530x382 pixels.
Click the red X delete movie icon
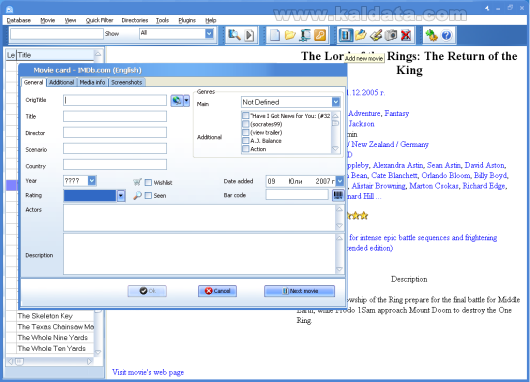pyautogui.click(x=406, y=35)
